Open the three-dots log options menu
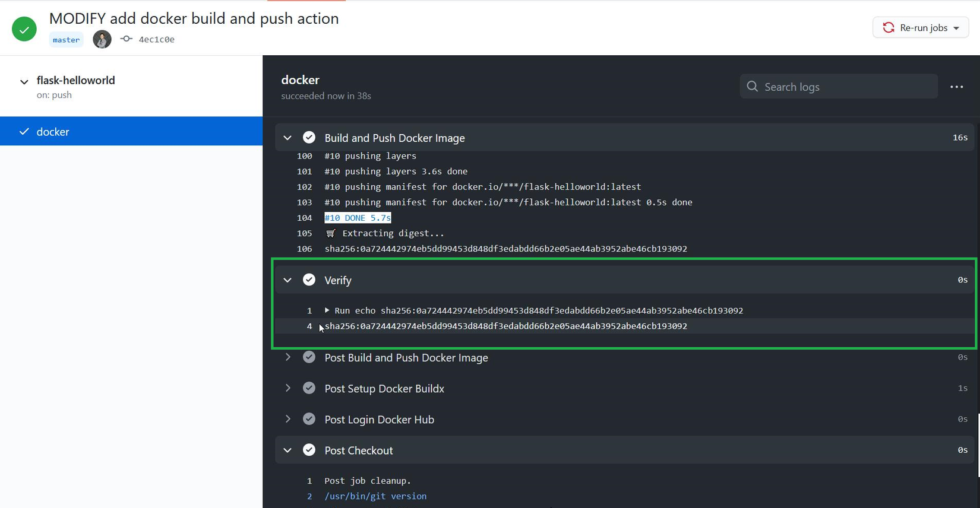This screenshot has width=980, height=508. point(956,87)
